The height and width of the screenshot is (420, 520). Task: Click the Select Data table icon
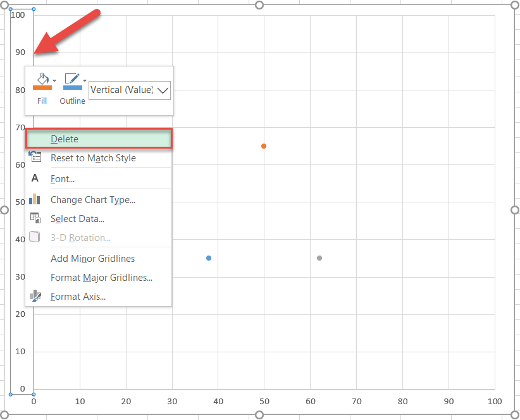click(35, 218)
